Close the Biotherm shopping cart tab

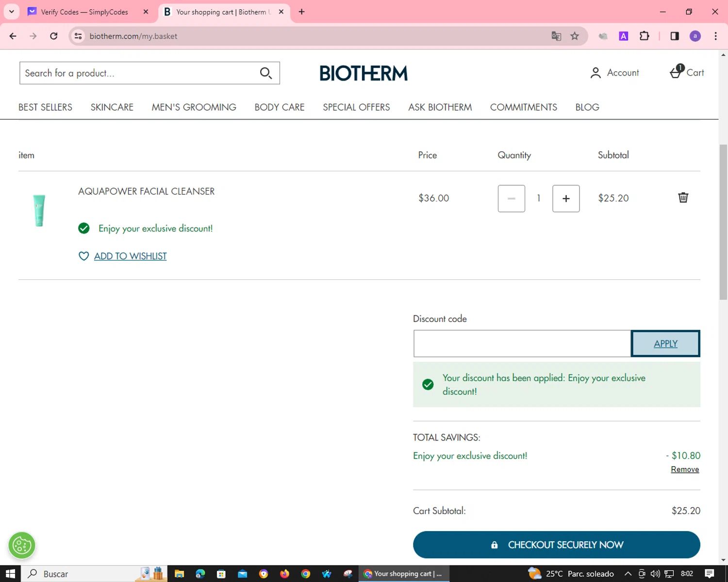pyautogui.click(x=281, y=12)
